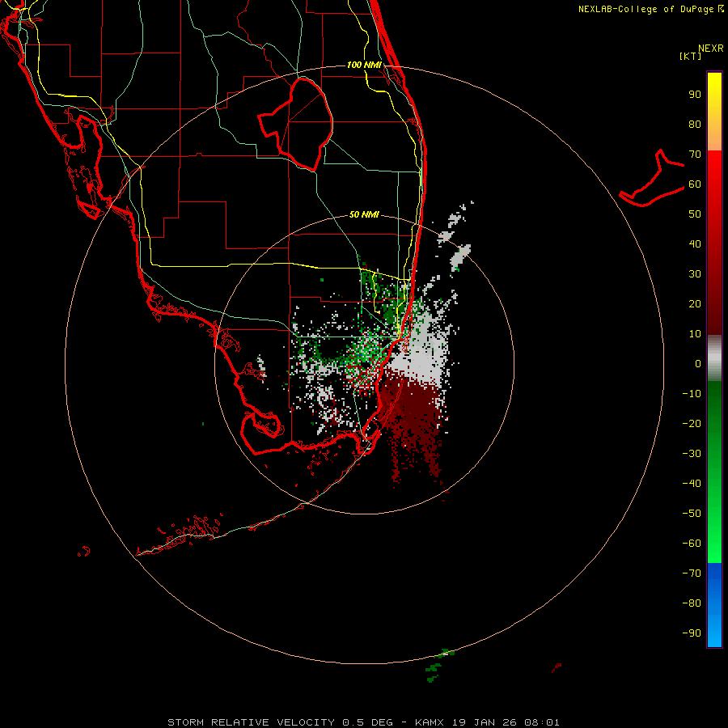Click the blue bottom segment of color bar
The image size is (728, 728).
(x=714, y=605)
